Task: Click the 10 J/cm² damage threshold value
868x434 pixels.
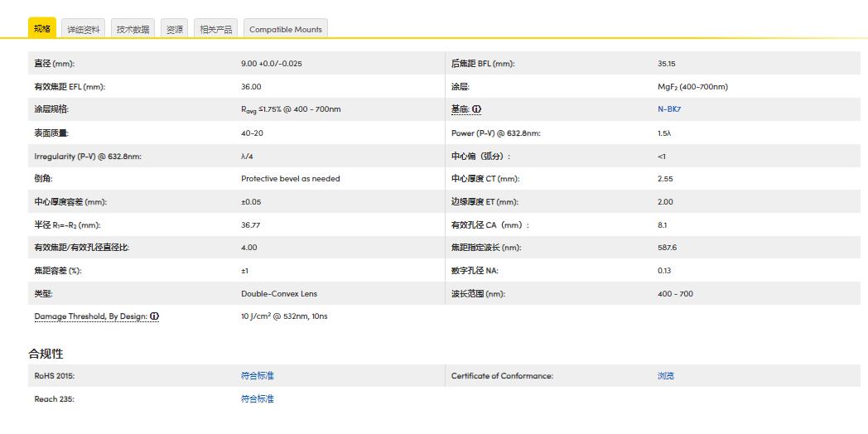Action: tap(283, 316)
